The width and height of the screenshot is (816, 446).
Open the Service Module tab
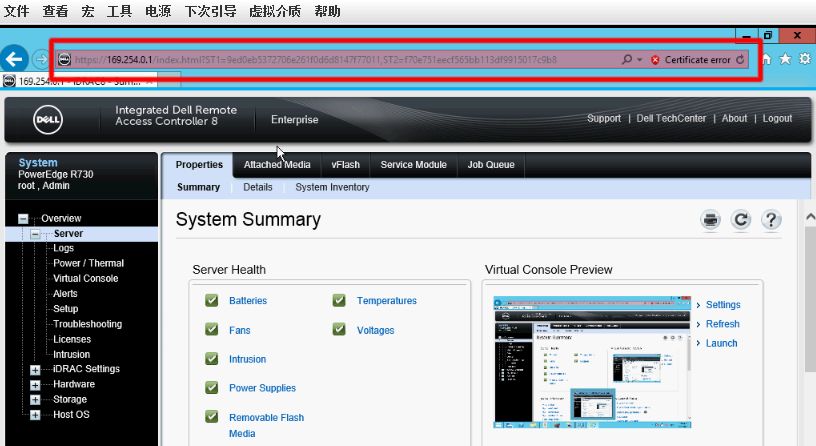(x=413, y=165)
